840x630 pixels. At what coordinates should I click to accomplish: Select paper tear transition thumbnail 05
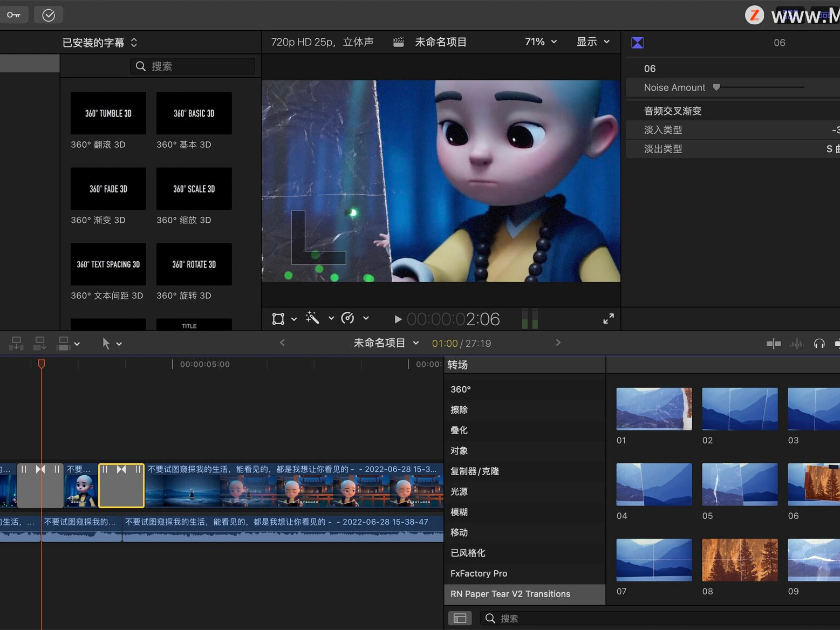click(x=739, y=484)
